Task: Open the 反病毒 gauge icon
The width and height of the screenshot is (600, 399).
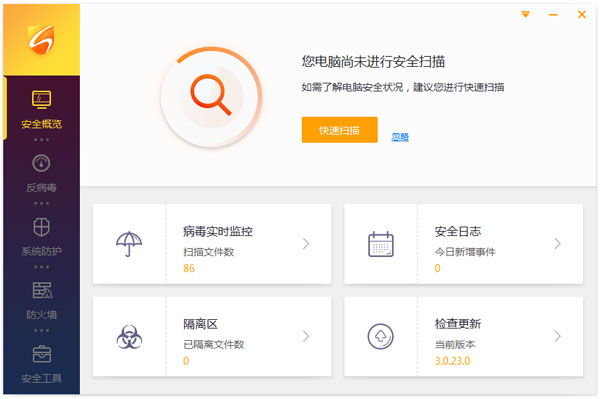Action: coord(41,163)
